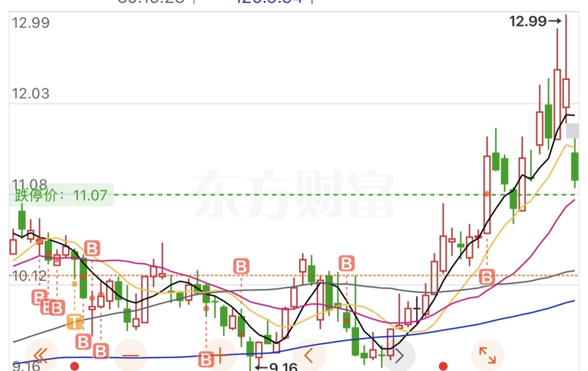Click the 11.08 price axis label
588x371 pixels.
coord(31,185)
